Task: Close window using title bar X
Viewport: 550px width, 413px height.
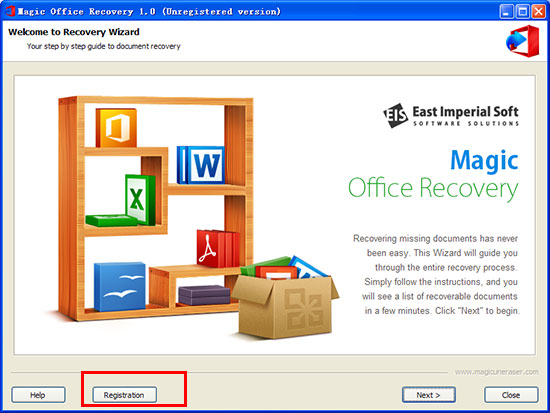Action: point(538,12)
